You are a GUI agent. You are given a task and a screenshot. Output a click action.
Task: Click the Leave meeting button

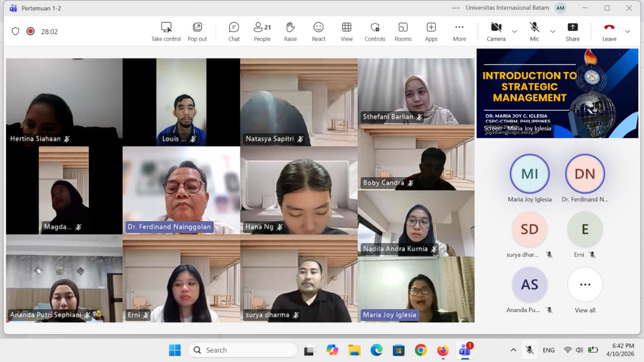click(609, 31)
